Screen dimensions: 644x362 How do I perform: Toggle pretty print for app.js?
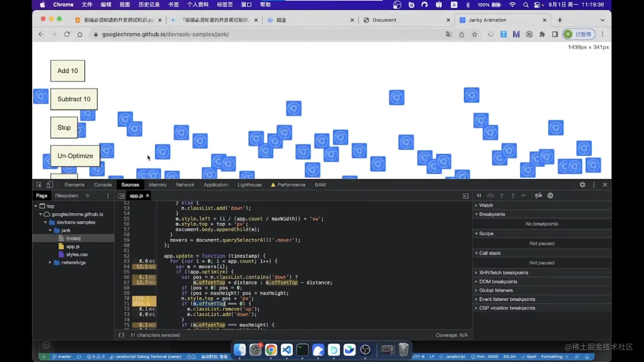(x=121, y=335)
